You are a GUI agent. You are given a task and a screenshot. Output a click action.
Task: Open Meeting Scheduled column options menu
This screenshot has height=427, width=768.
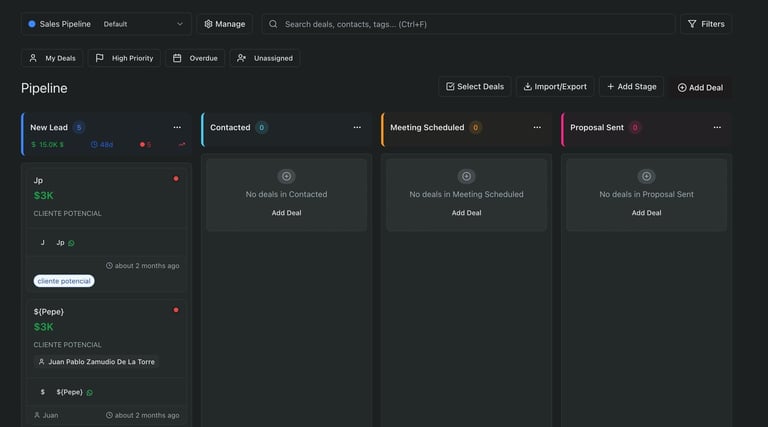point(537,127)
